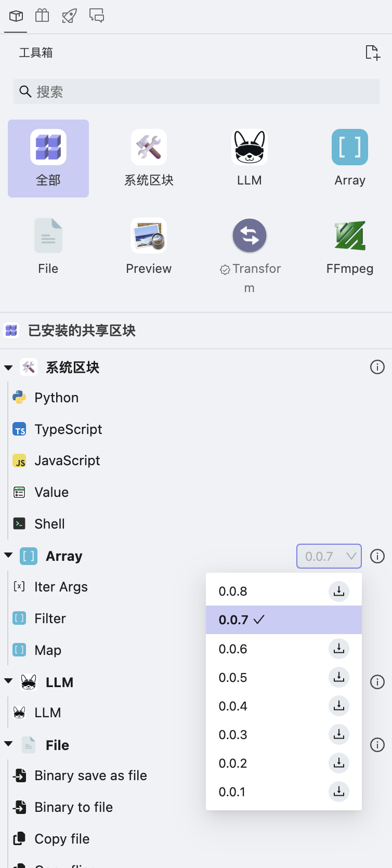Collapse the LLM block group

point(8,681)
